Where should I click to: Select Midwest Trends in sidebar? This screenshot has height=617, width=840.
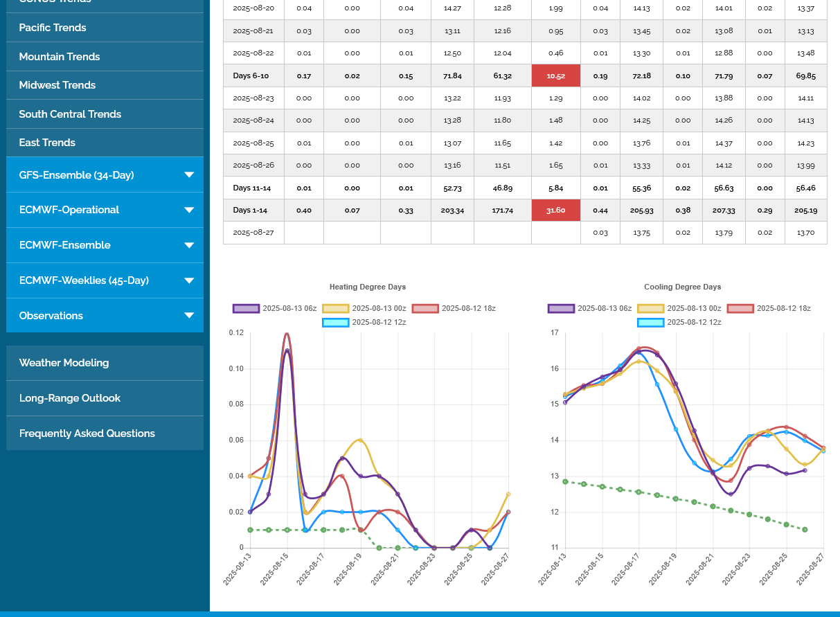(57, 85)
